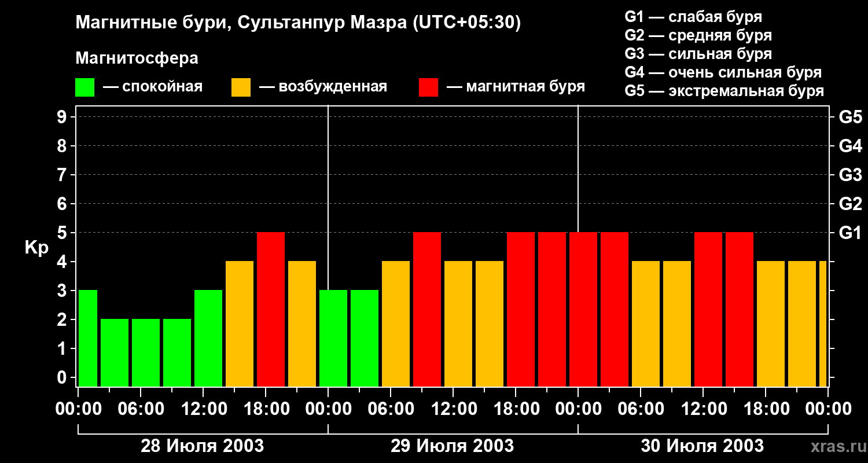
Task: Click the '12:00' time label under 30 Июля
Action: point(703,409)
